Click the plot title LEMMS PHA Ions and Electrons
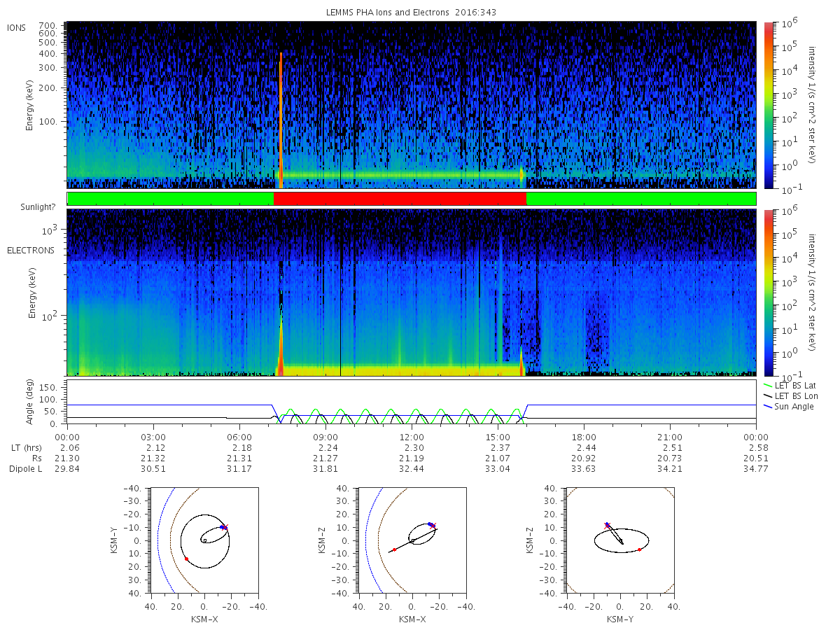 pos(413,13)
